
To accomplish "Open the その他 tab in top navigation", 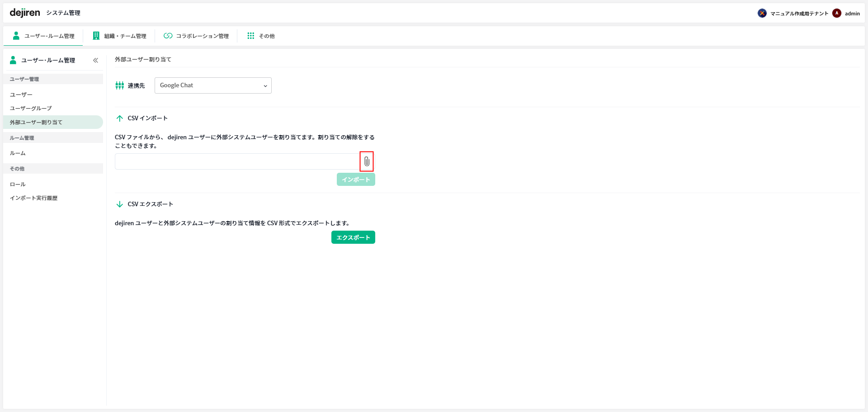I will (261, 36).
